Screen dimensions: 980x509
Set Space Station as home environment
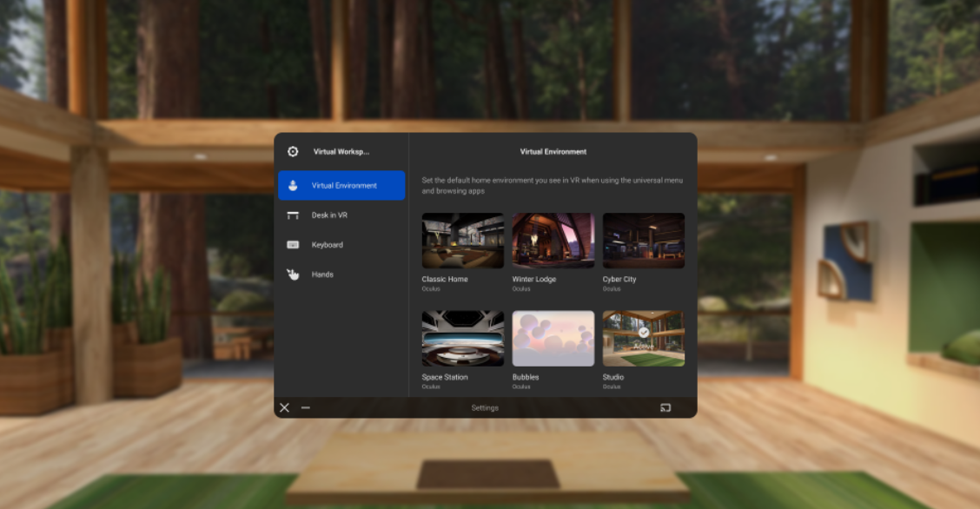point(462,339)
